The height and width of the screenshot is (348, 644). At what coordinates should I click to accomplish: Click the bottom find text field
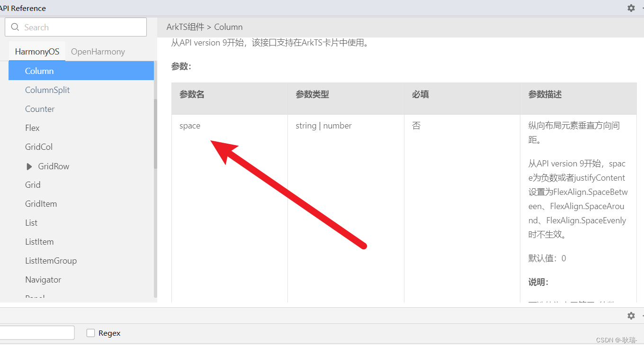37,333
